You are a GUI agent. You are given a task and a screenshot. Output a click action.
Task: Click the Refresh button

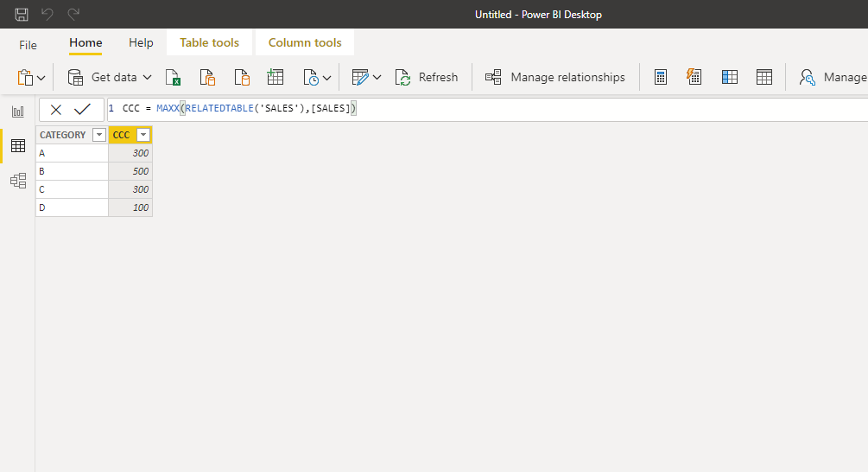[x=427, y=77]
